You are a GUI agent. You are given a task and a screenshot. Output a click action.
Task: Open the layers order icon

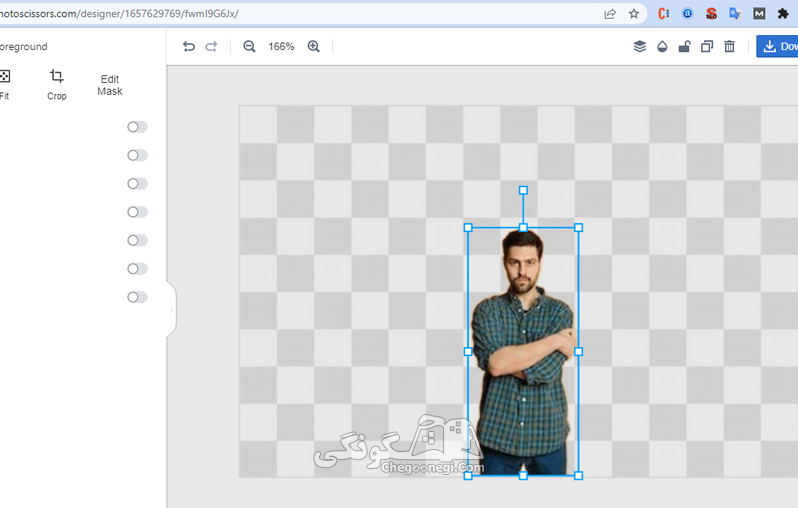point(640,46)
